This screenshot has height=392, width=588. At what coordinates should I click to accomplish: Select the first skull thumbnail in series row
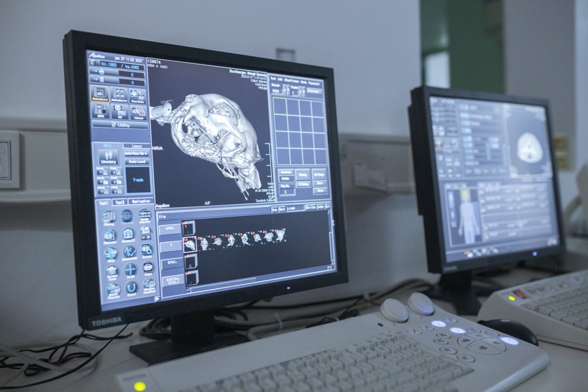[190, 244]
